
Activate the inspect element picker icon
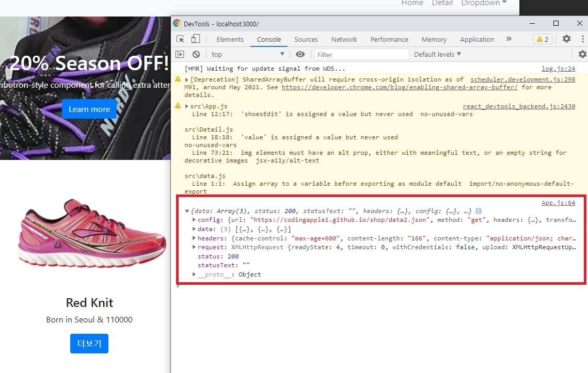(x=180, y=39)
